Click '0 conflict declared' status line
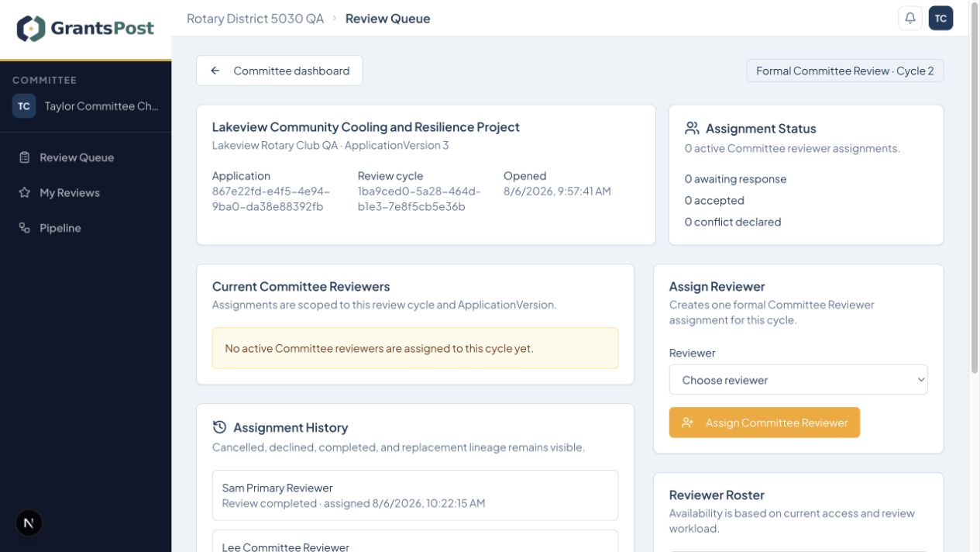Viewport: 980px width, 552px height. coord(733,223)
